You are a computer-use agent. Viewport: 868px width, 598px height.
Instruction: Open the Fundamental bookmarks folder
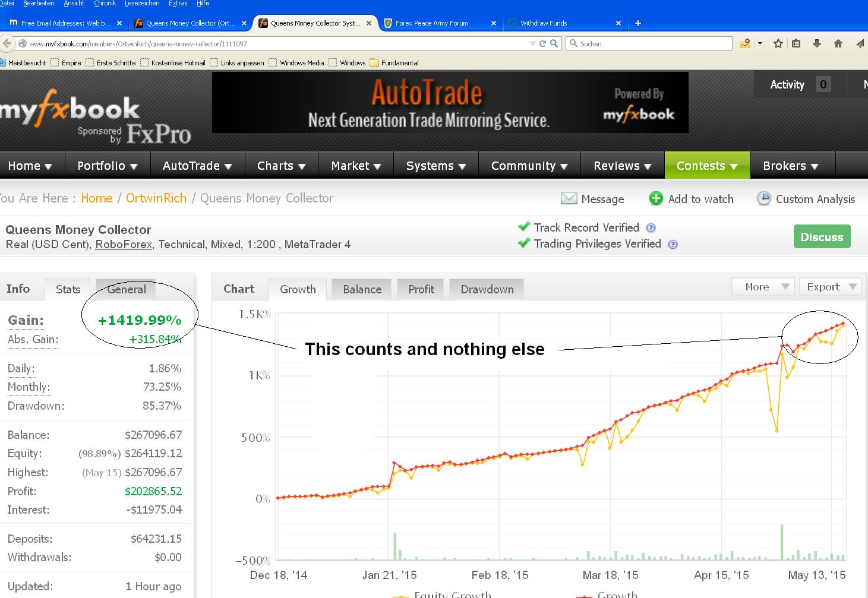click(394, 63)
